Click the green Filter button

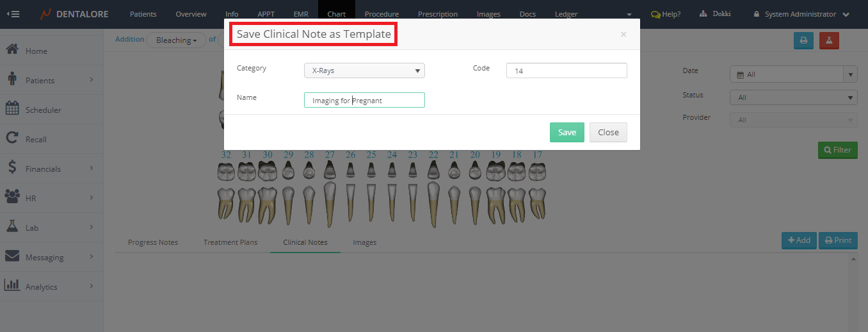[x=837, y=150]
